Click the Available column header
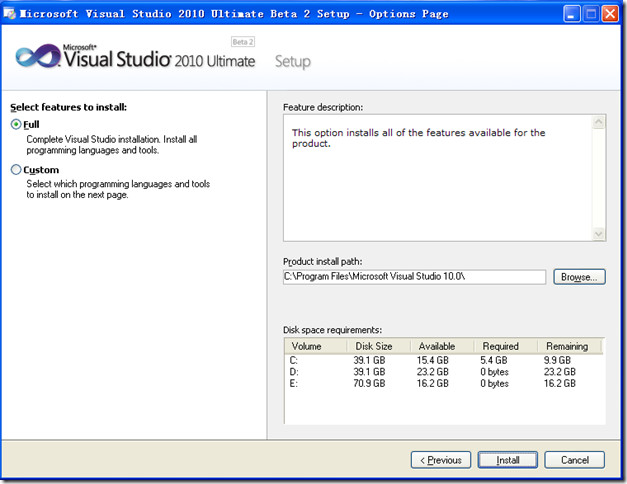Image resolution: width=627 pixels, height=484 pixels. (442, 346)
